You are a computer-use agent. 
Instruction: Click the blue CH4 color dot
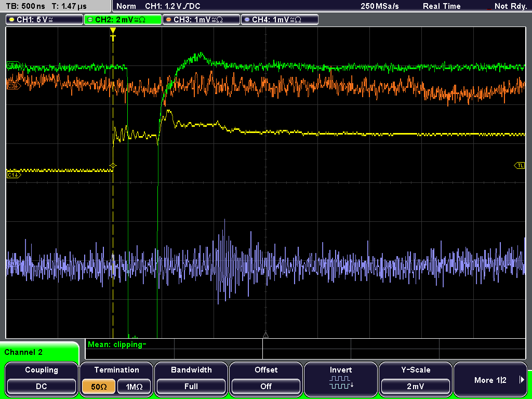click(247, 20)
